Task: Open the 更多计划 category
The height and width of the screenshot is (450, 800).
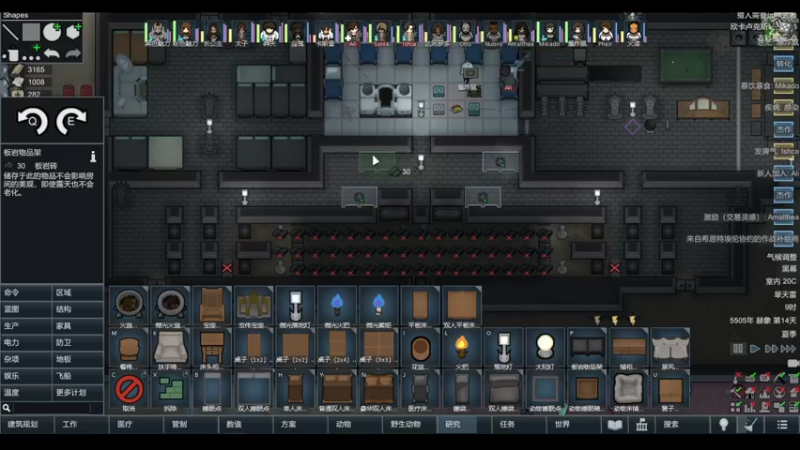Action: 78,392
